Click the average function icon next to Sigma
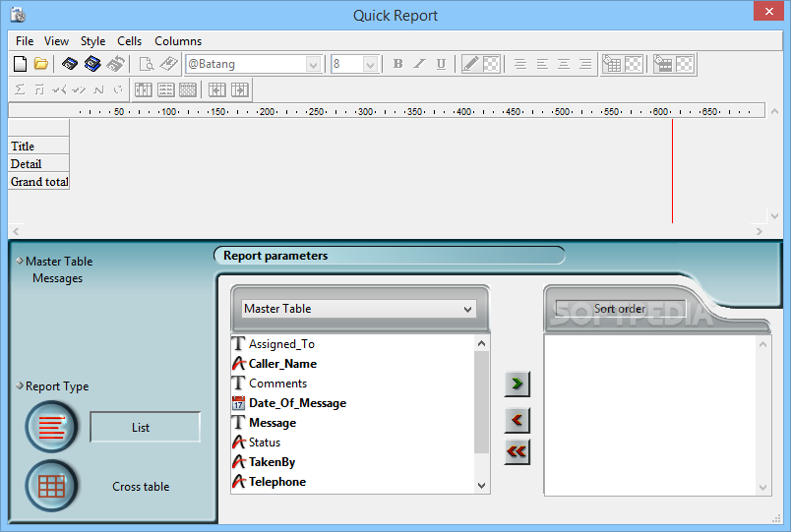Viewport: 791px width, 532px height. (39, 89)
